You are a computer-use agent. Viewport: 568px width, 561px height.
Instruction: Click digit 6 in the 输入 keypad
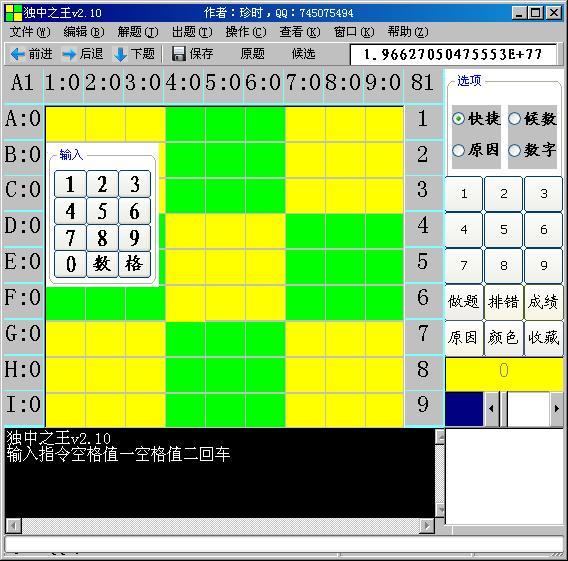point(134,211)
